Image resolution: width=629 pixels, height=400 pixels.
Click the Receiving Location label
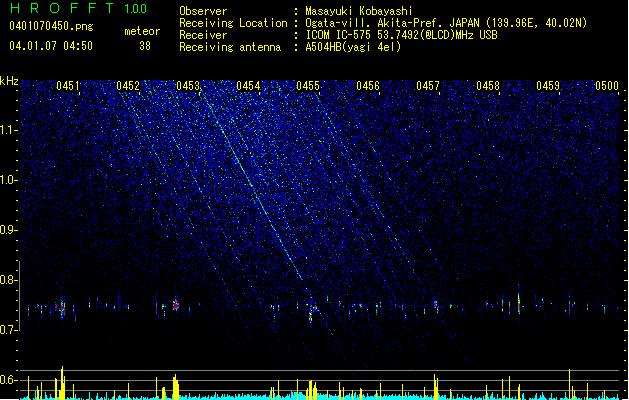pyautogui.click(x=233, y=23)
